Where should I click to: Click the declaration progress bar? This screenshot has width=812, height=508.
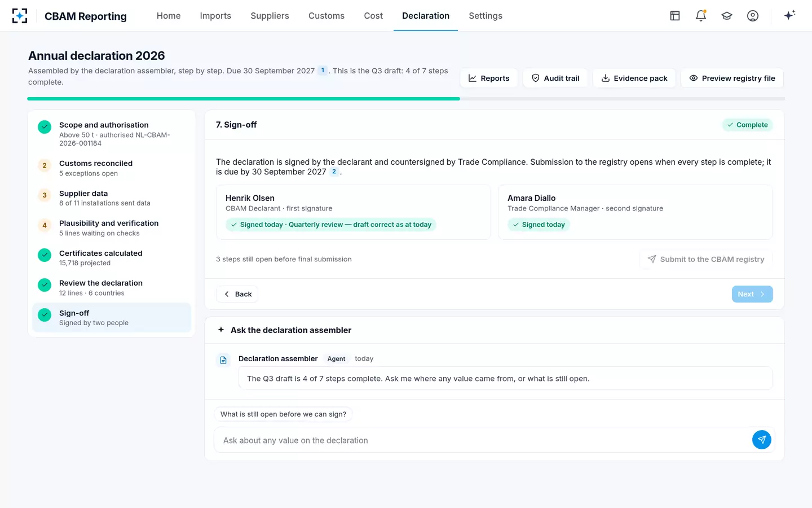click(406, 99)
